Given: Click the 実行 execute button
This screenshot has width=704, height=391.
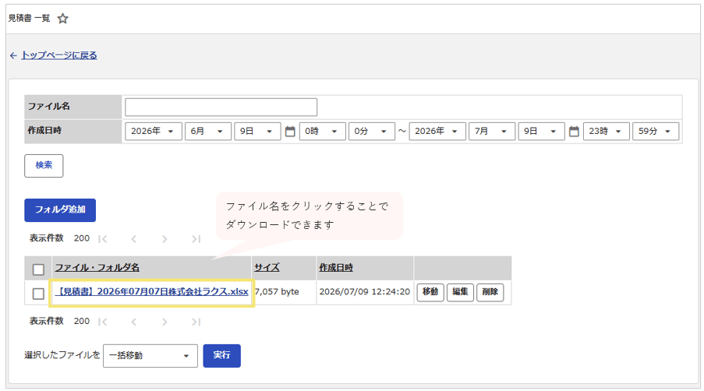Looking at the screenshot, I should pos(222,356).
